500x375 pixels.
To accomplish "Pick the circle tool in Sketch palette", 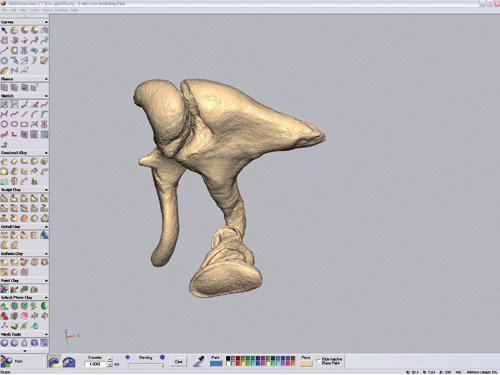I will tap(4, 124).
